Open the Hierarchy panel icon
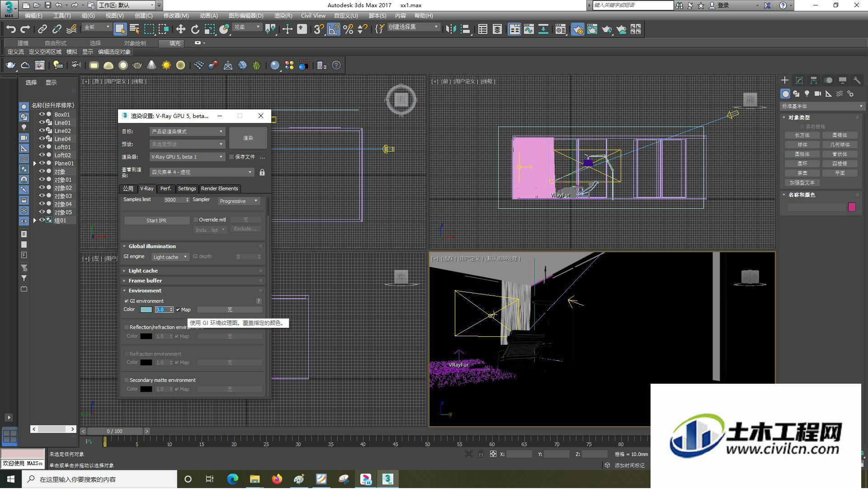 [x=814, y=80]
